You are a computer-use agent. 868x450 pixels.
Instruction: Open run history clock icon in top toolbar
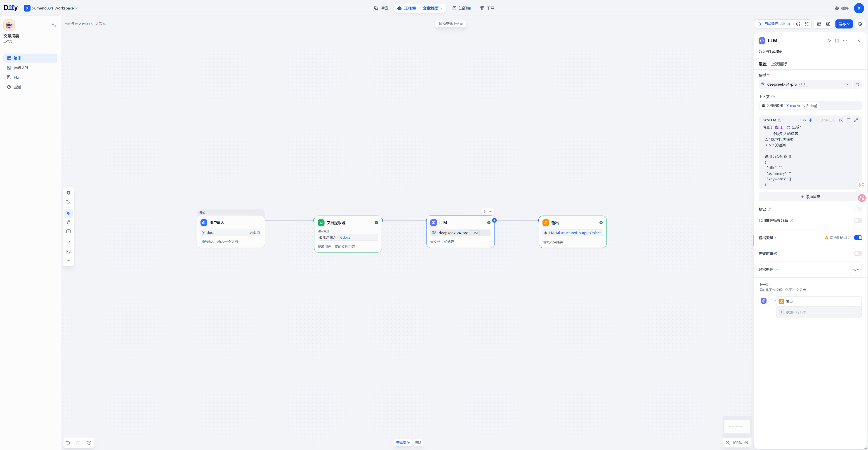click(x=798, y=24)
